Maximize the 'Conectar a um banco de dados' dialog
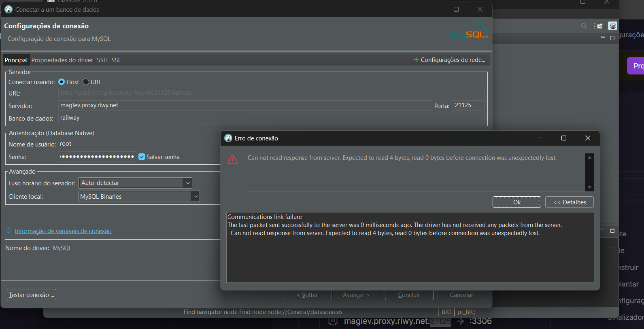Screen dimensions: 644x329 [x=456, y=9]
